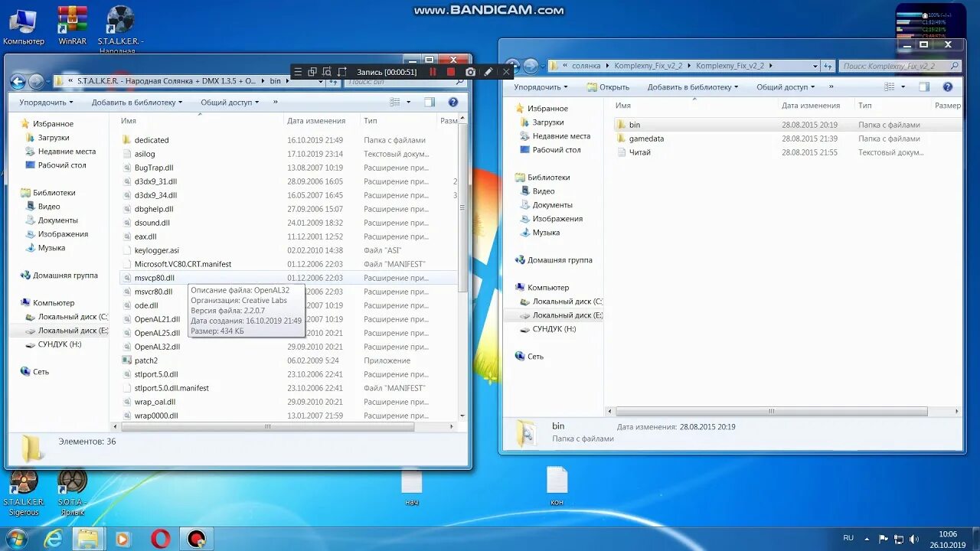Open Общий доступ in Komplexny_Fix_v2_2 window

coord(786,86)
